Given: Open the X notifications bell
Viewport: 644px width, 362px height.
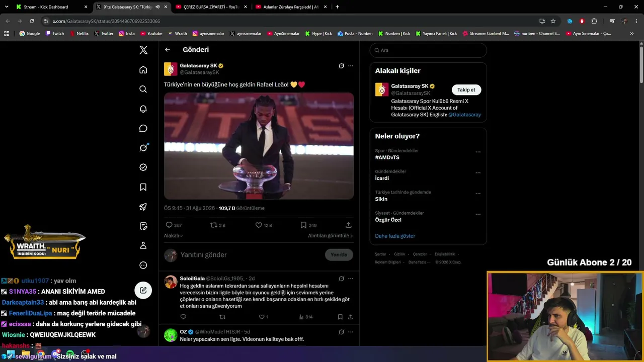Looking at the screenshot, I should click(143, 109).
